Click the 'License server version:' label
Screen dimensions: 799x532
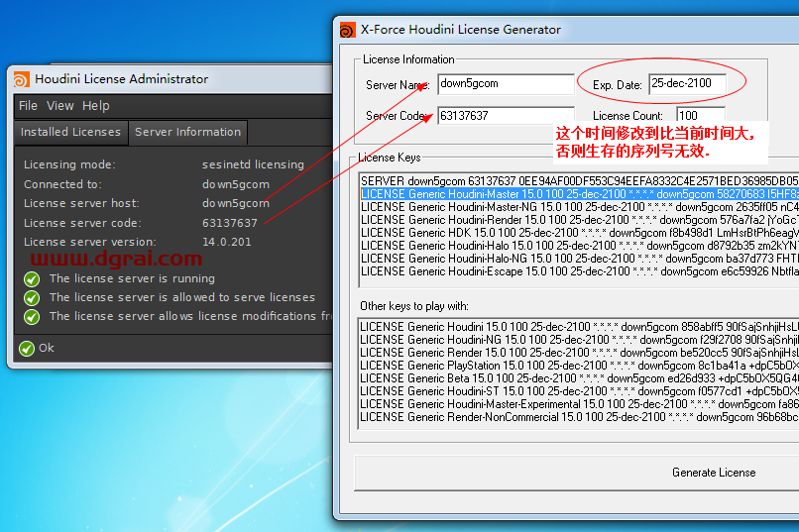[x=90, y=242]
